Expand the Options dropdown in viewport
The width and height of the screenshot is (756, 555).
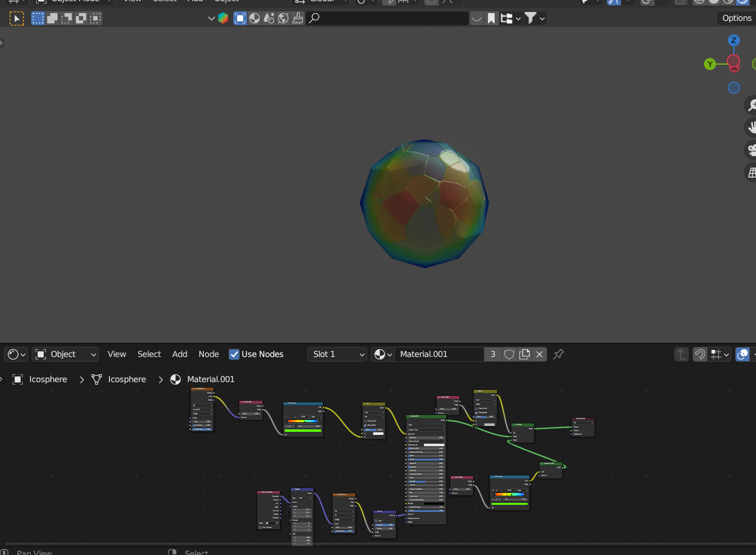coord(736,18)
